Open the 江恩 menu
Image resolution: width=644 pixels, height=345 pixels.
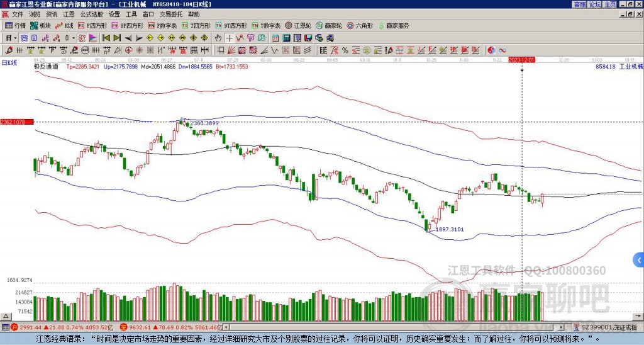[x=69, y=14]
